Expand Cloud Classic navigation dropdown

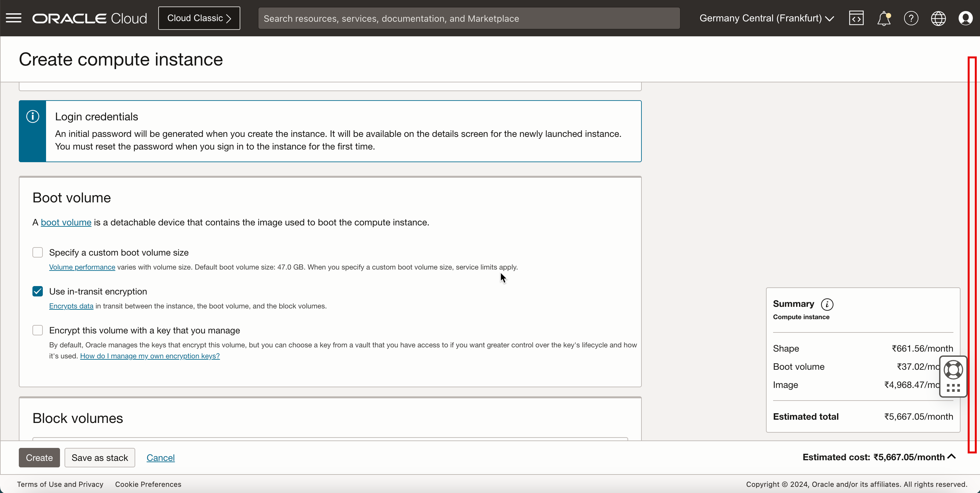click(199, 18)
